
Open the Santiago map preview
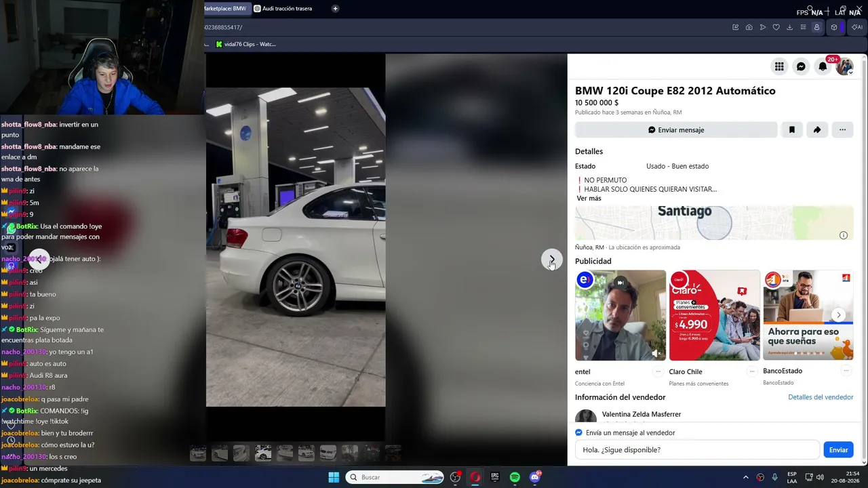(714, 223)
